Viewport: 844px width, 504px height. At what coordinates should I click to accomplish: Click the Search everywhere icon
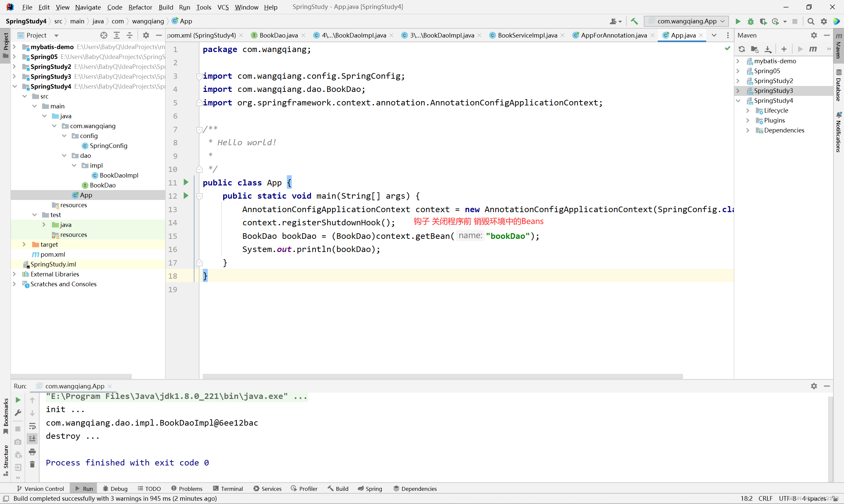tap(810, 21)
